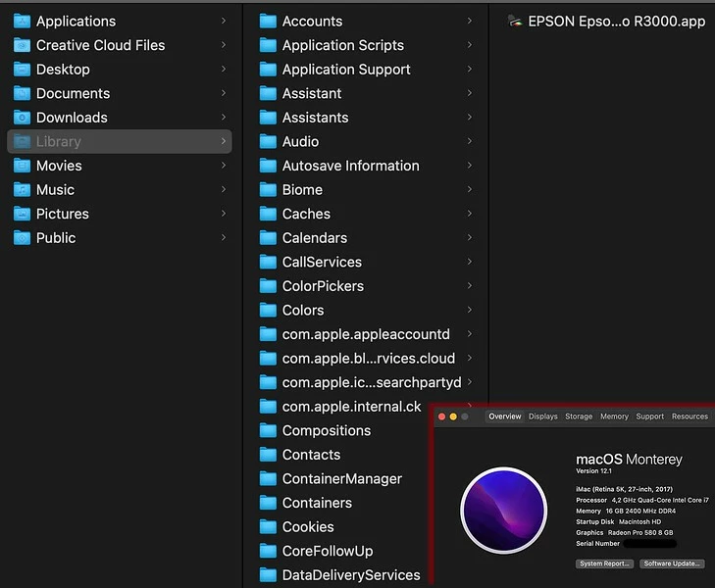Viewport: 715px width, 588px height.
Task: Click the Library row chevron
Action: click(224, 141)
